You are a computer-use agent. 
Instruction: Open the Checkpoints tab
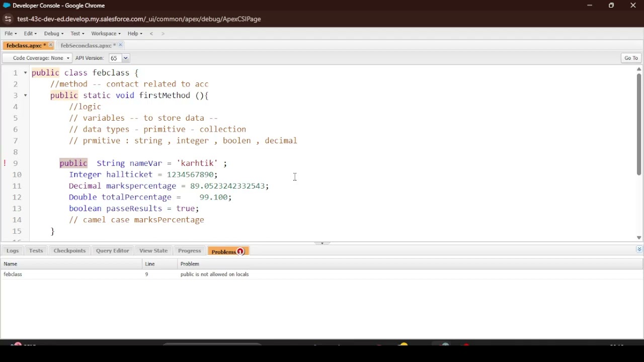[x=69, y=251]
